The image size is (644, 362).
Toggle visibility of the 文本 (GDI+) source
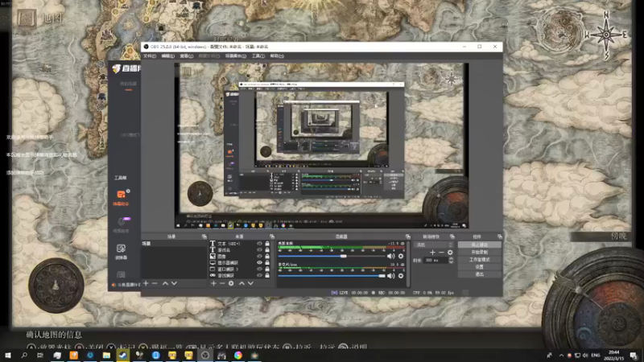(x=259, y=244)
